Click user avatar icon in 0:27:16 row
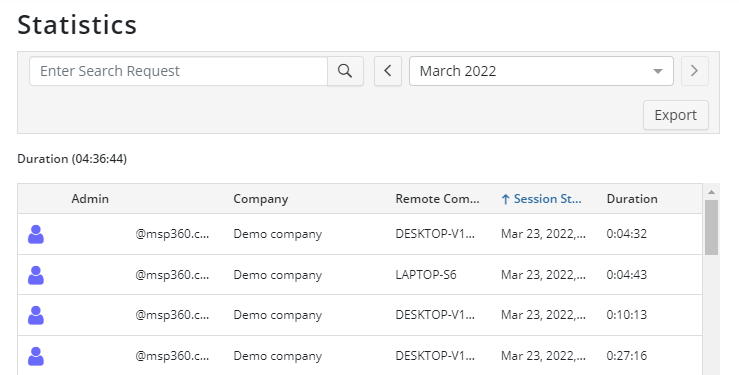 tap(36, 356)
